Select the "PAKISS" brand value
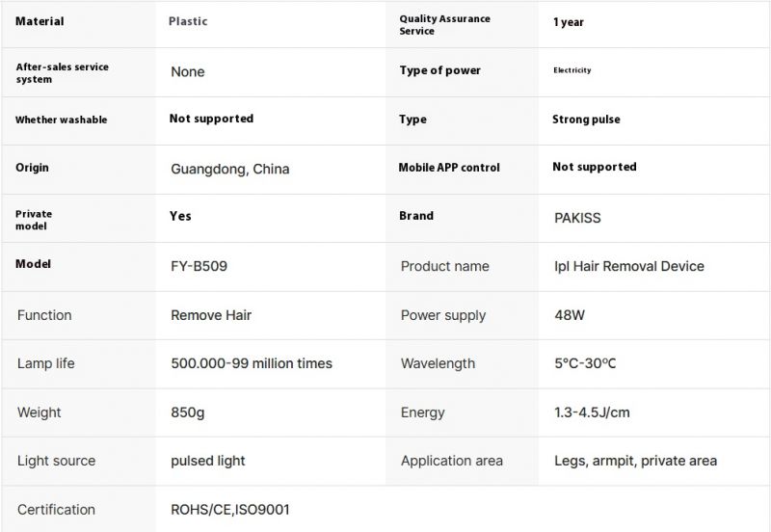 coord(577,218)
